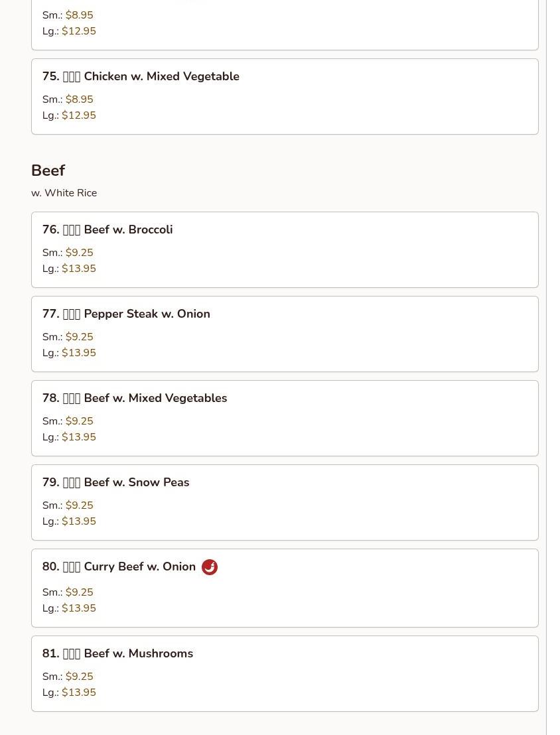Choose 78 Beef w. Mixed Vegetables
The image size is (560, 735).
tap(285, 418)
